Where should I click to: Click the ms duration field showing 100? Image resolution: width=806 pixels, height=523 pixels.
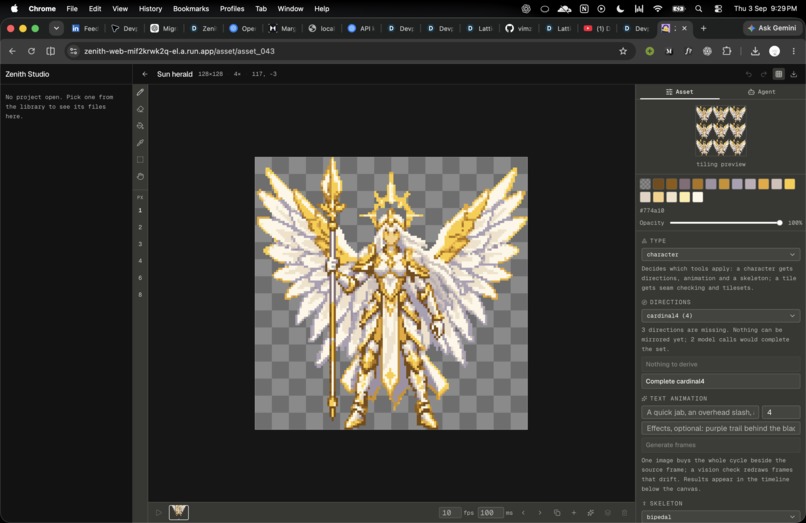[x=490, y=513]
